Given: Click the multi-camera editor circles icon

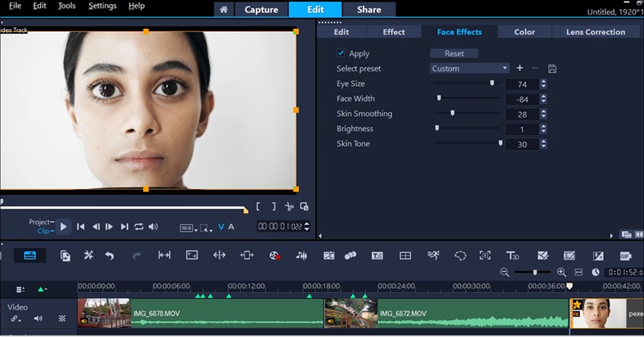Looking at the screenshot, I should pos(351,255).
